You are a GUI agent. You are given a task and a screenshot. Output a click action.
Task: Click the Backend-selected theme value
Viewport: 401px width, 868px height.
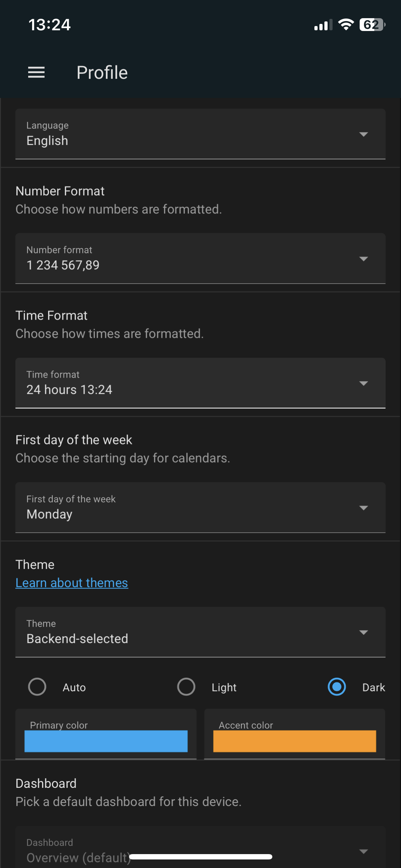[x=77, y=638]
